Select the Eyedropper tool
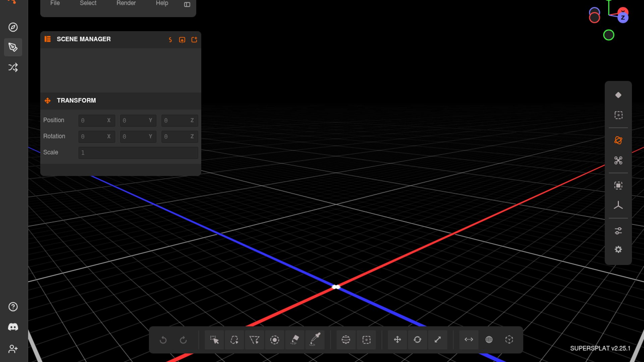This screenshot has height=362, width=644. pos(315,339)
